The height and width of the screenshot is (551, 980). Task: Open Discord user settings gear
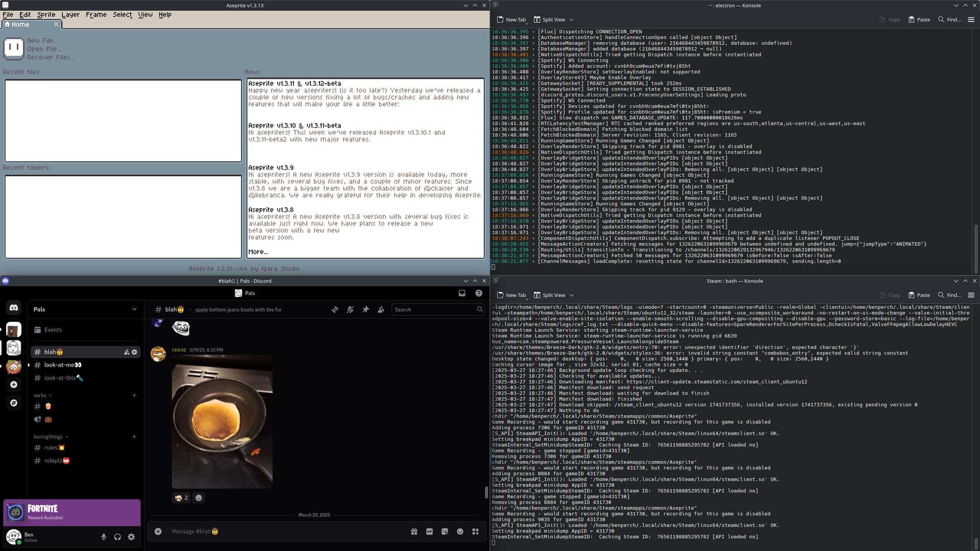click(x=131, y=537)
